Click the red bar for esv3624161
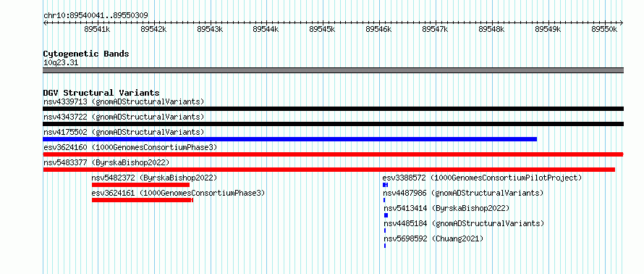Screen dimensions: 644x274 (142, 200)
